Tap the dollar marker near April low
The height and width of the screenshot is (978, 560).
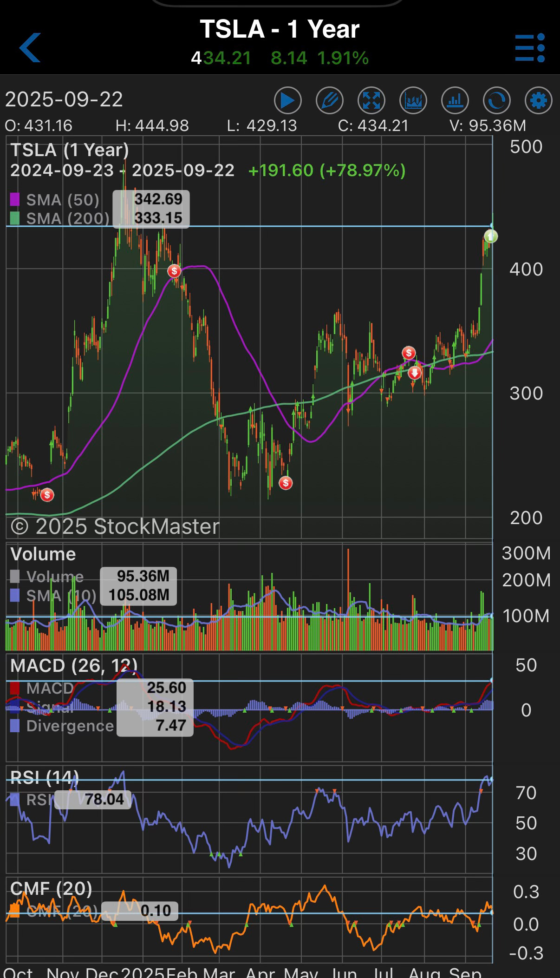(286, 483)
